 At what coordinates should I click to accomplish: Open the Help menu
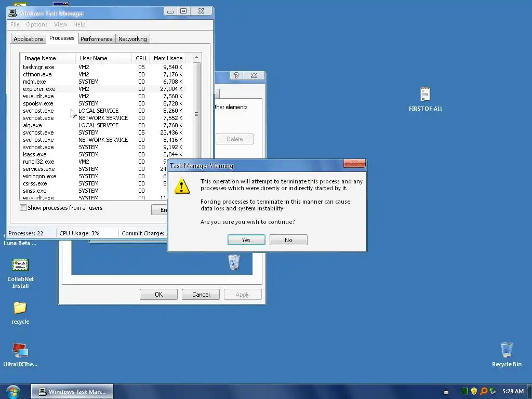click(x=79, y=24)
